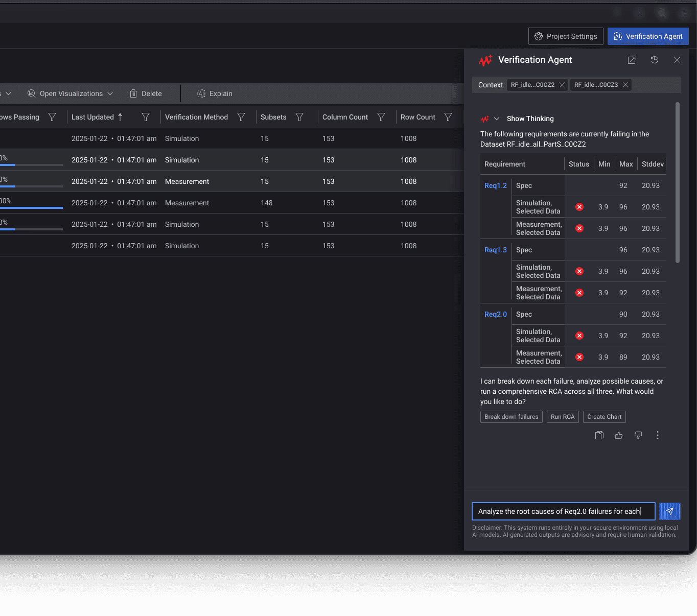697x616 pixels.
Task: Click the Row Count column header
Action: (x=418, y=117)
